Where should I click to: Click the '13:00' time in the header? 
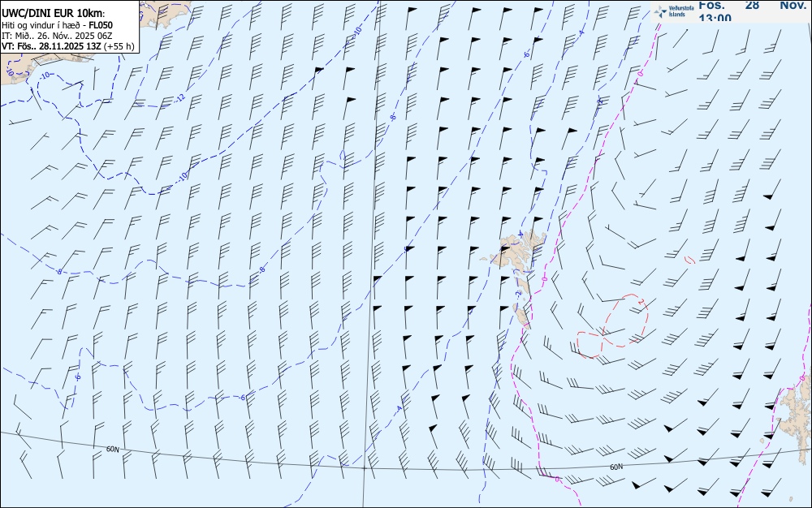pyautogui.click(x=715, y=19)
